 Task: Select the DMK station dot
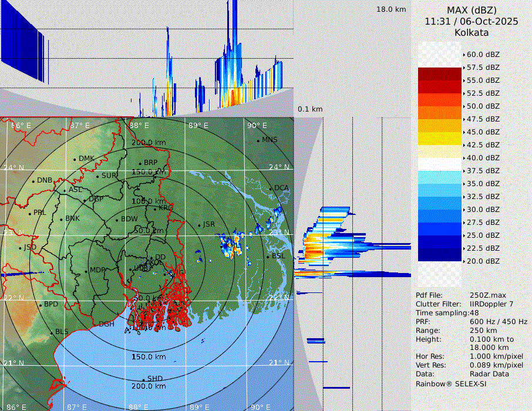(75, 159)
